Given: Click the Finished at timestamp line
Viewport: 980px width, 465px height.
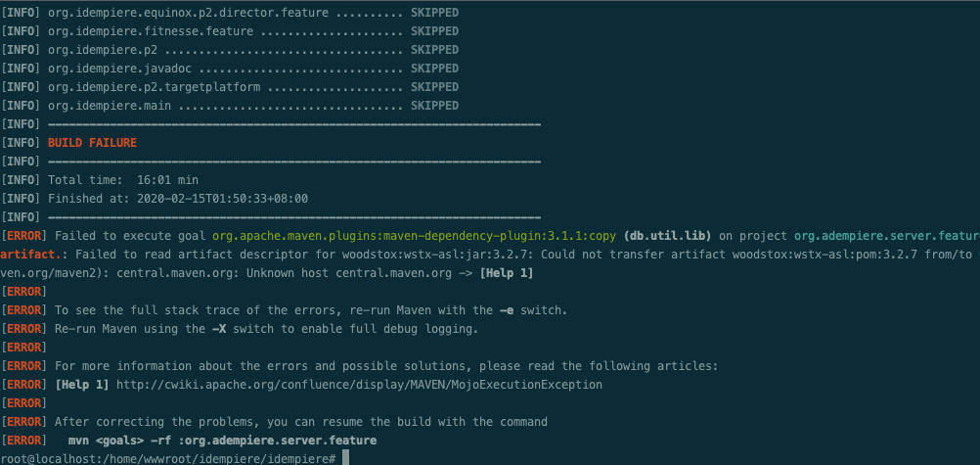Looking at the screenshot, I should 178,199.
